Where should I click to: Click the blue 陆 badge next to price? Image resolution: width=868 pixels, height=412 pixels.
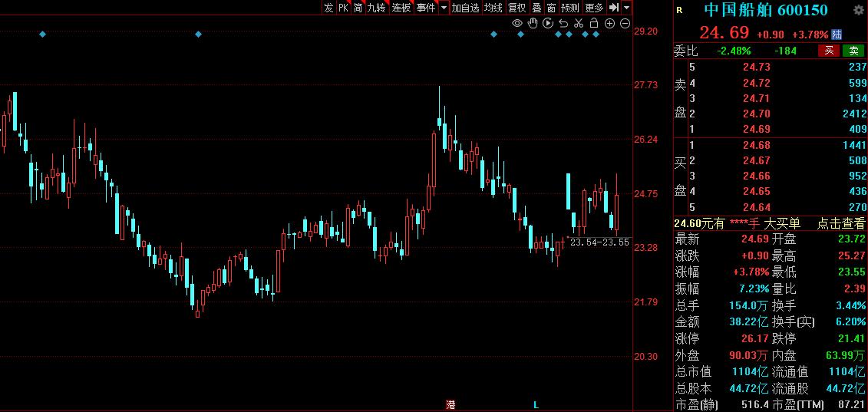837,35
